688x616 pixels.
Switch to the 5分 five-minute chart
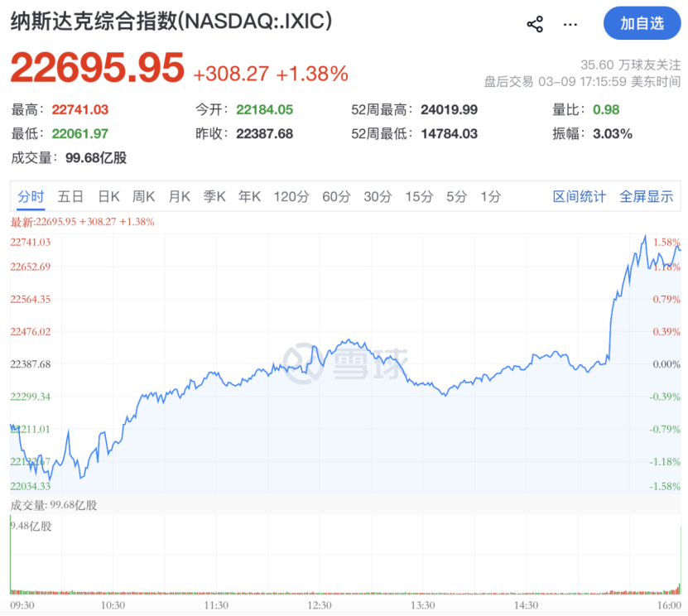click(454, 196)
